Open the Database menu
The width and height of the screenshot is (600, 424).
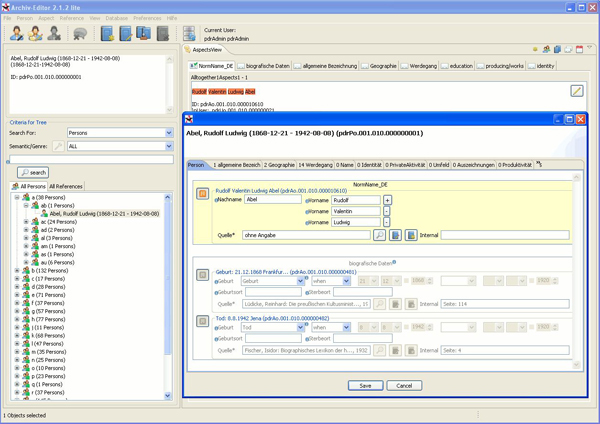116,18
